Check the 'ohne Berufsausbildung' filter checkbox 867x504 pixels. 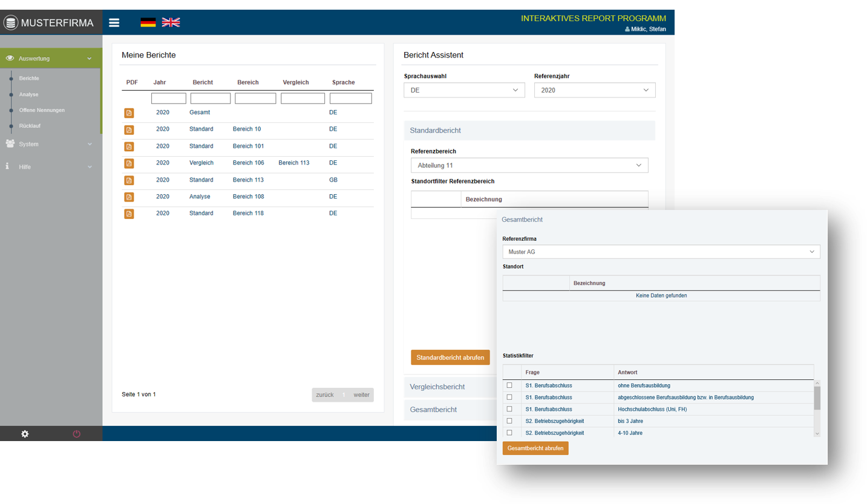click(509, 385)
